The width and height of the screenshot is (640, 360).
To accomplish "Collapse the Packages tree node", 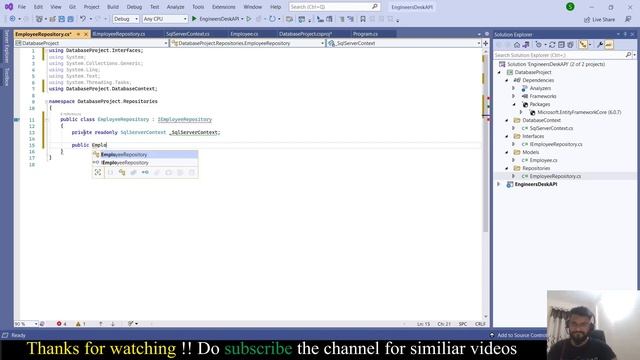I will pos(514,104).
